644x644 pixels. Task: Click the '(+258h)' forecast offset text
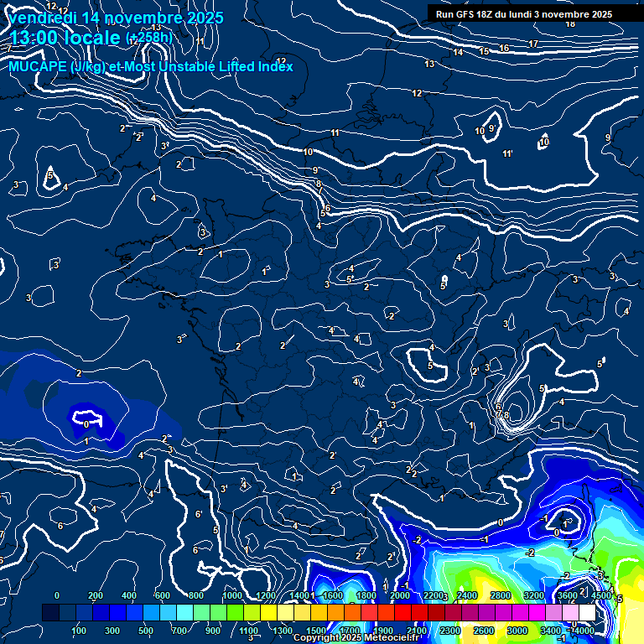(148, 38)
